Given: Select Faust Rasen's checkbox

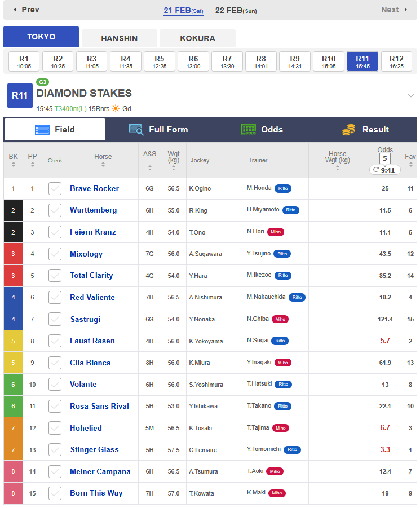Looking at the screenshot, I should pos(55,341).
